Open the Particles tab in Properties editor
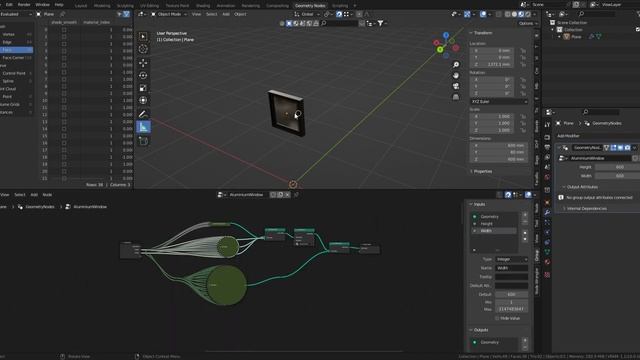 click(547, 222)
